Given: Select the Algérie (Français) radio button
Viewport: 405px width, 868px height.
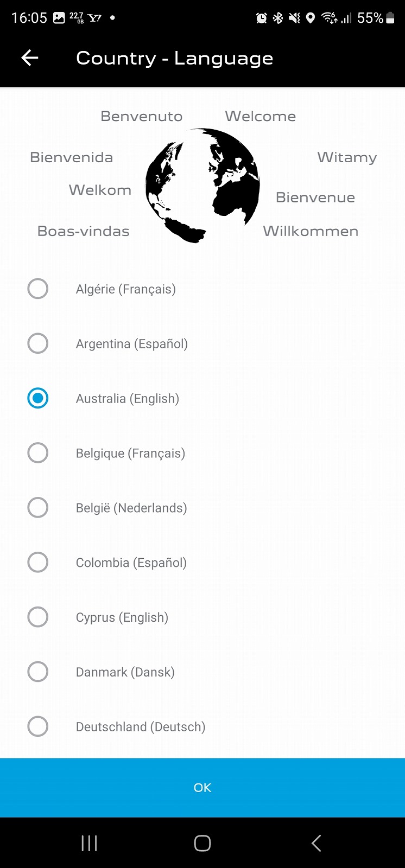Looking at the screenshot, I should coord(38,289).
